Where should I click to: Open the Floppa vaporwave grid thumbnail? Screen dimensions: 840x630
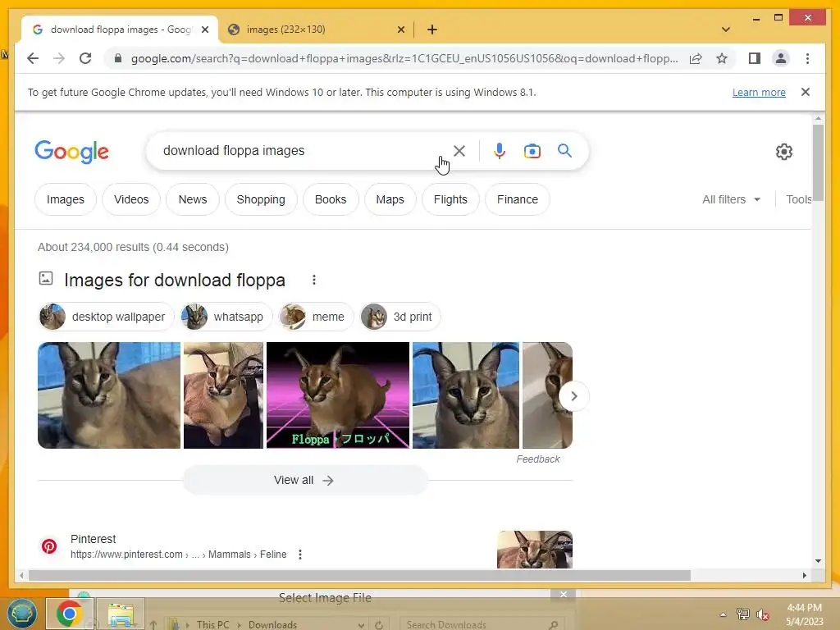tap(338, 395)
